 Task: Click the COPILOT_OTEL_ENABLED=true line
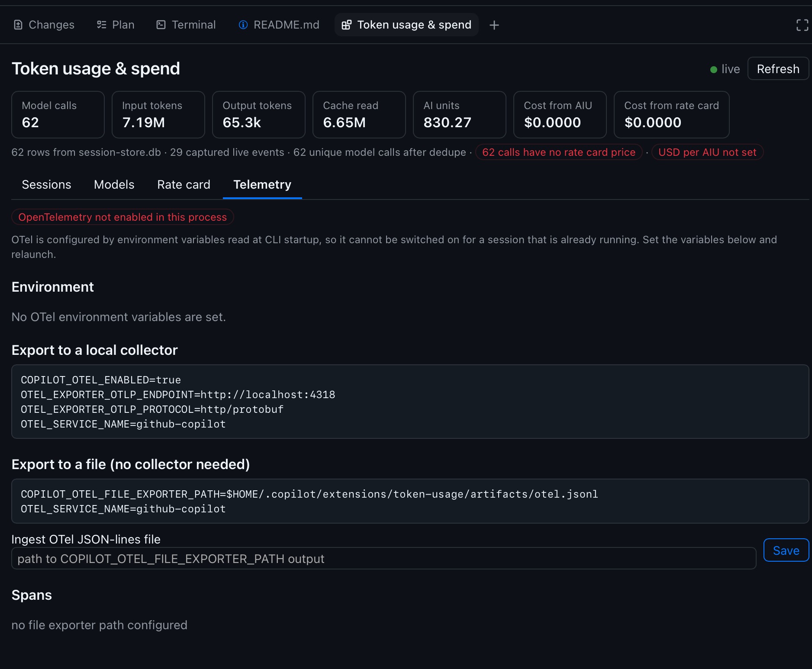tap(101, 380)
